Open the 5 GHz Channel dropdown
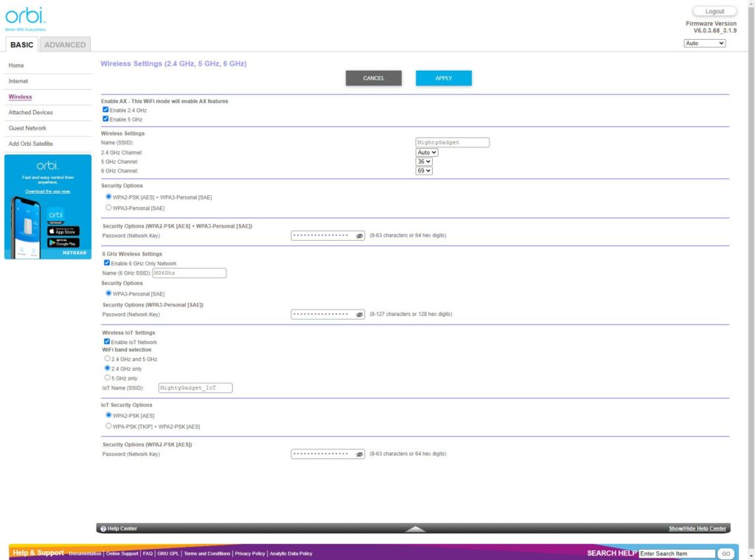This screenshot has width=755, height=560. [x=424, y=161]
